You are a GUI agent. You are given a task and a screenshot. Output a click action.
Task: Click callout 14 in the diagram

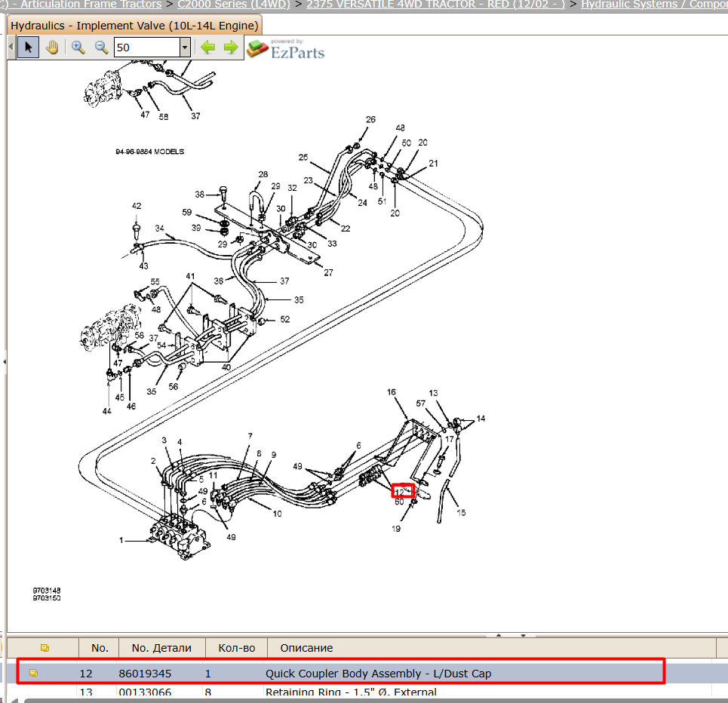(481, 419)
